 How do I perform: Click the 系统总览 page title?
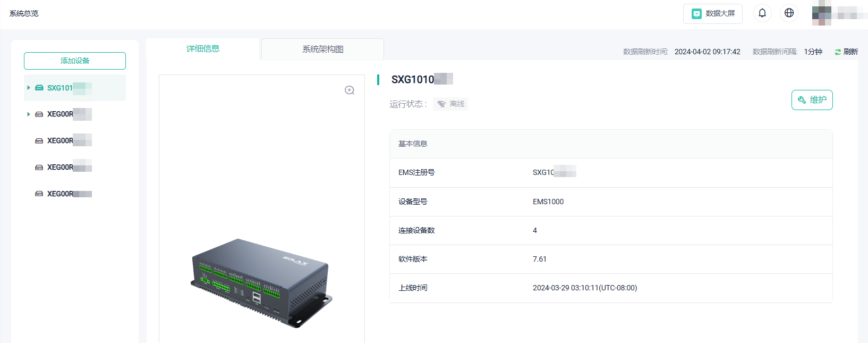click(x=24, y=13)
